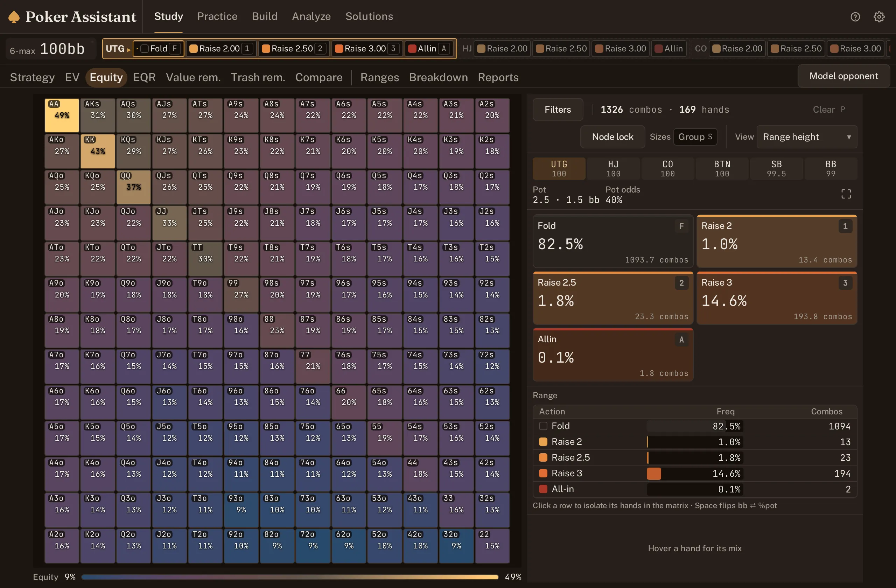Toggle Sizes Group setting
The width and height of the screenshot is (896, 588).
click(695, 137)
